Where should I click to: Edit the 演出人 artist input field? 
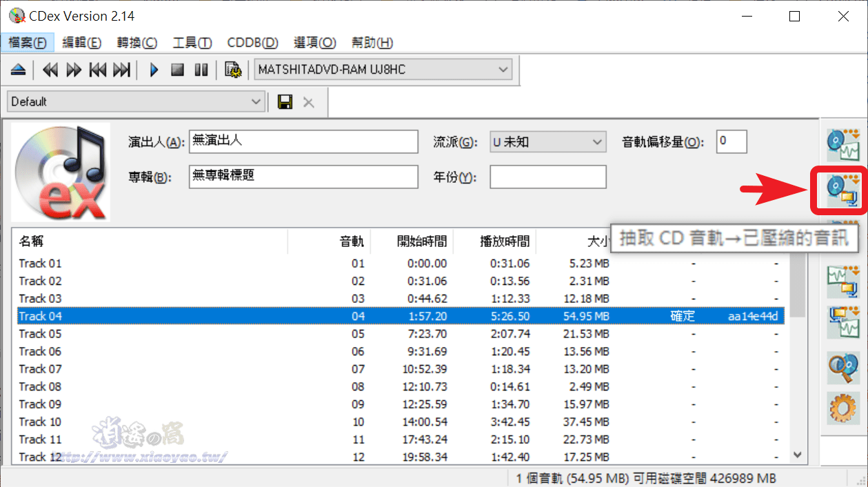click(x=303, y=141)
